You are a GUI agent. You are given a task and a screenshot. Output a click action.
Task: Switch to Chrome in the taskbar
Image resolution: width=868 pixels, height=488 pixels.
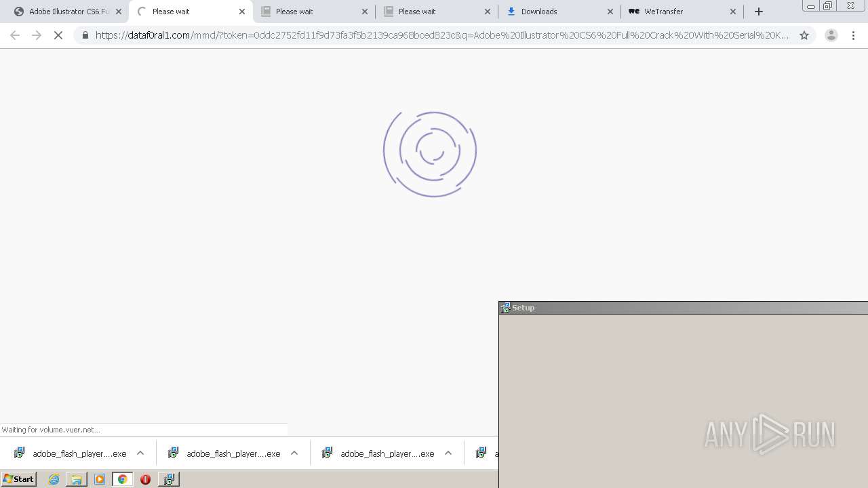pyautogui.click(x=123, y=479)
